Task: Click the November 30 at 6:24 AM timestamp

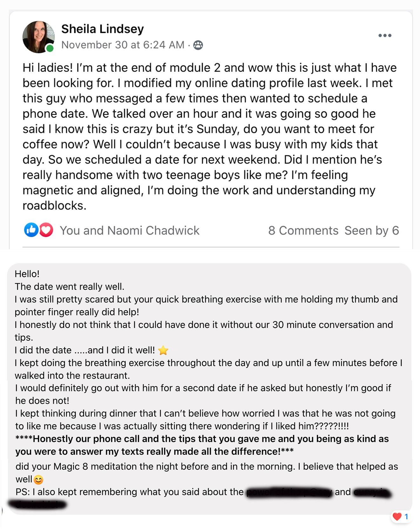Action: [x=123, y=45]
